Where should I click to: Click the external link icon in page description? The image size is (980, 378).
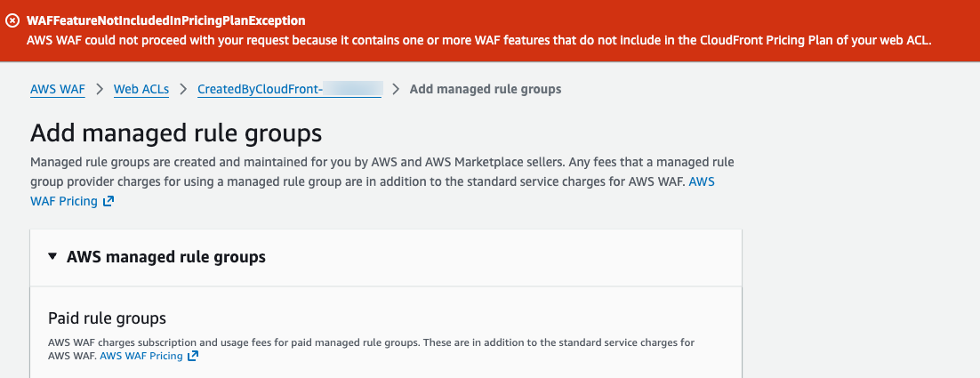click(108, 201)
